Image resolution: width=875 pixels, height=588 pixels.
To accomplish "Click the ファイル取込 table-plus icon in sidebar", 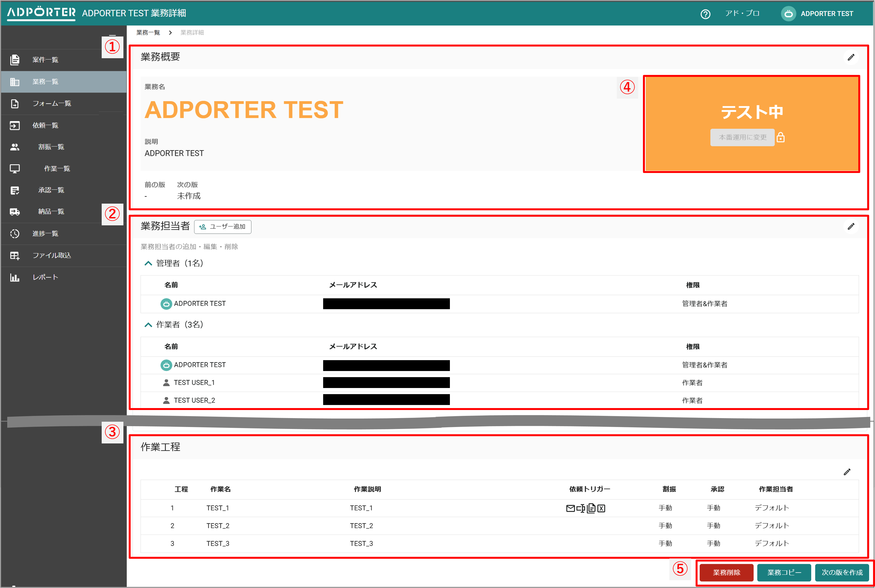I will tap(15, 256).
